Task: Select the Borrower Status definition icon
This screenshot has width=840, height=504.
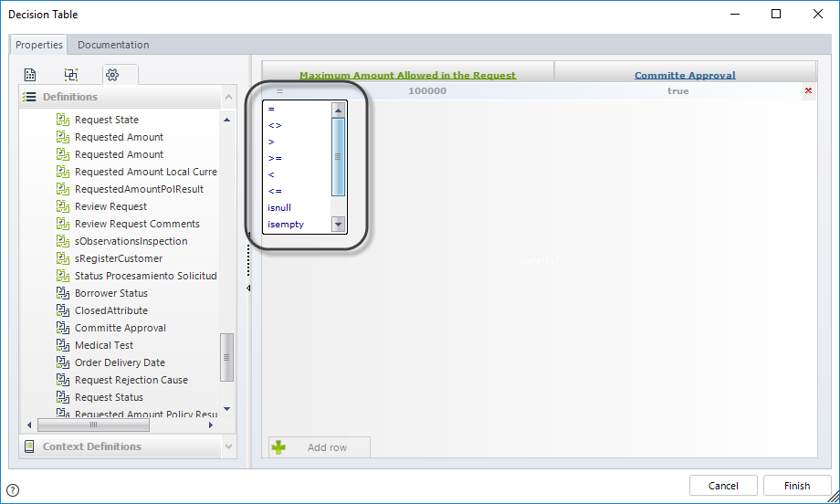Action: [63, 293]
